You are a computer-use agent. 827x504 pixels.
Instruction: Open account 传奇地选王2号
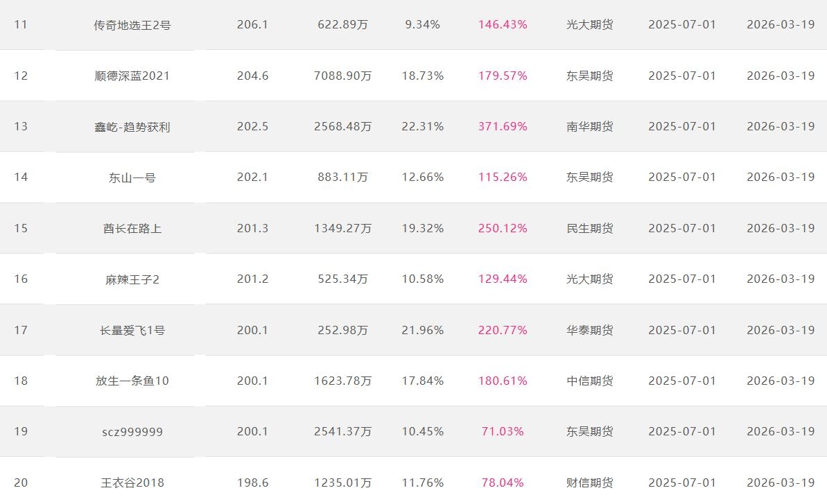[132, 25]
